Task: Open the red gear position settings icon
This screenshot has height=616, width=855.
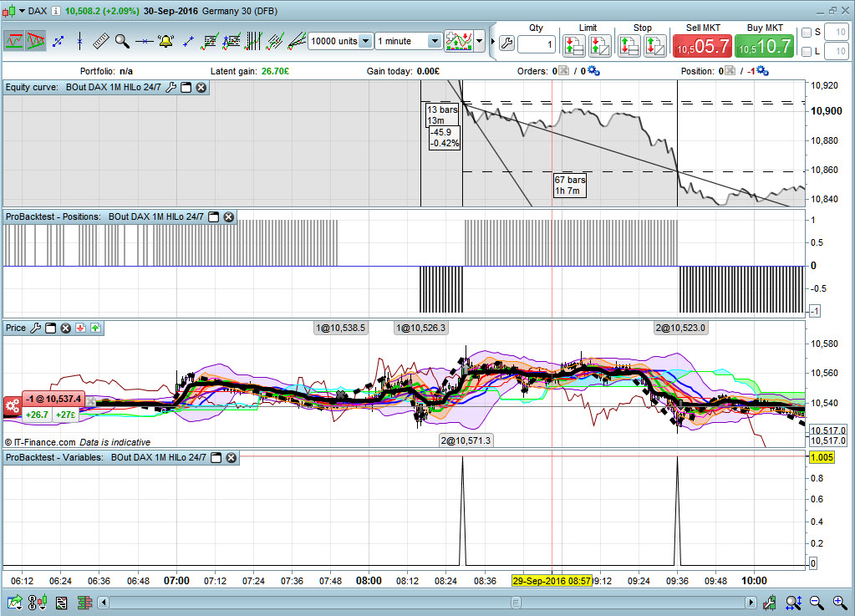Action: tap(13, 407)
